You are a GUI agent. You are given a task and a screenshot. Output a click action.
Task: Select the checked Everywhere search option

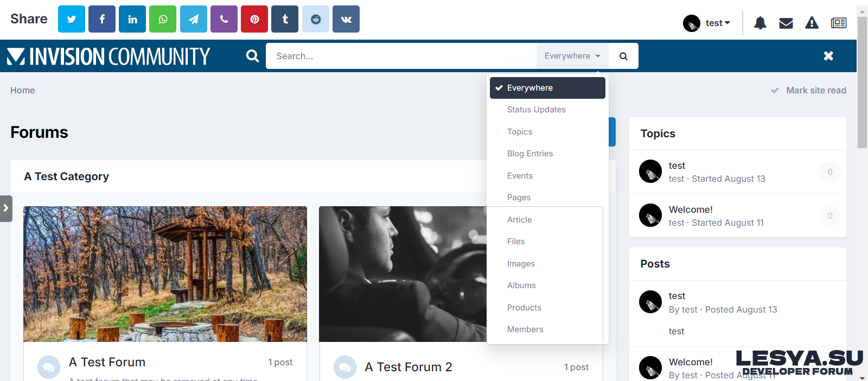[547, 88]
